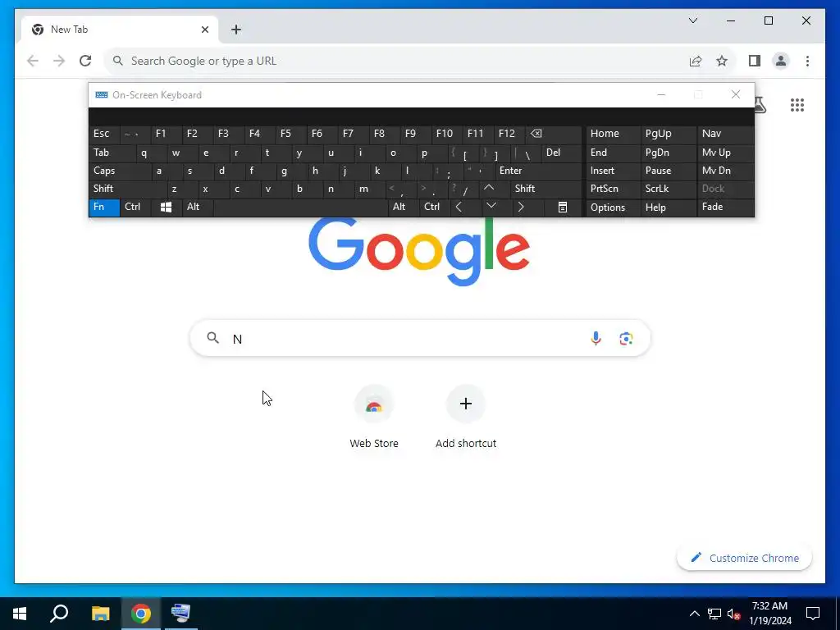The height and width of the screenshot is (630, 840).
Task: Open Google apps grid
Action: [797, 105]
